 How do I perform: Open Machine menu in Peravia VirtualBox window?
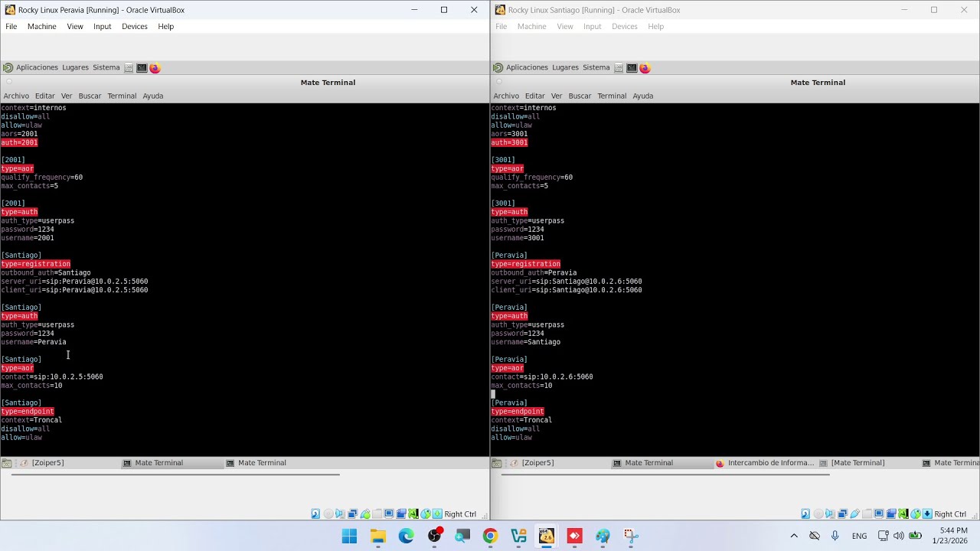pos(41,26)
